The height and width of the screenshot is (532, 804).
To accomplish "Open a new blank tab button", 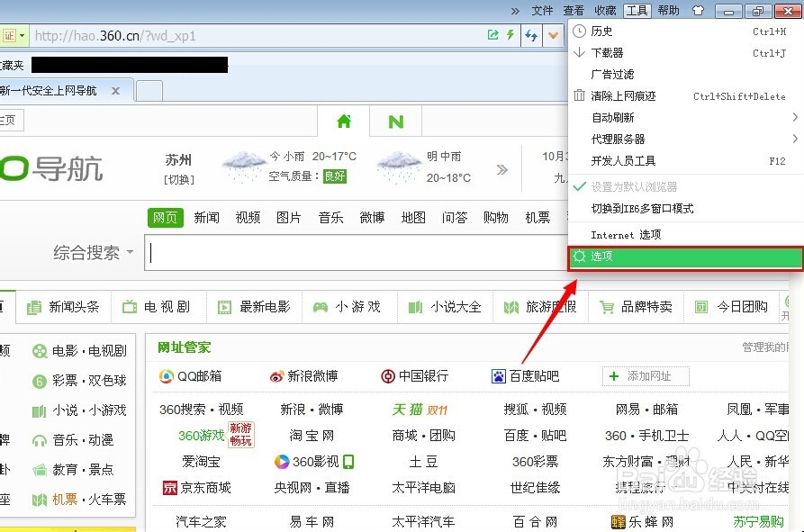I will tap(149, 91).
